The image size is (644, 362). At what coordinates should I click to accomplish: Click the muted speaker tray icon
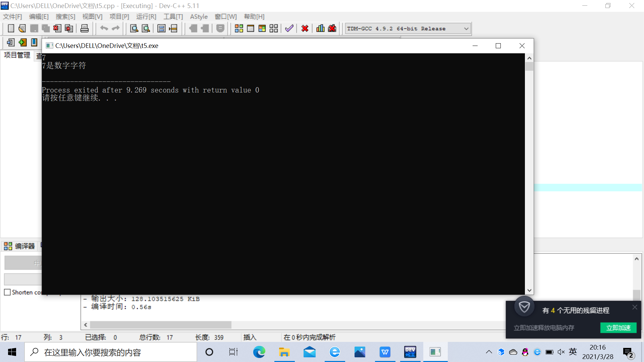point(561,352)
